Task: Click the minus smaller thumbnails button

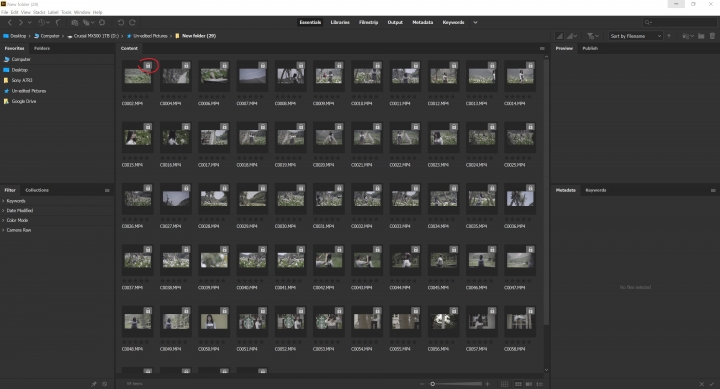Action: click(x=422, y=384)
